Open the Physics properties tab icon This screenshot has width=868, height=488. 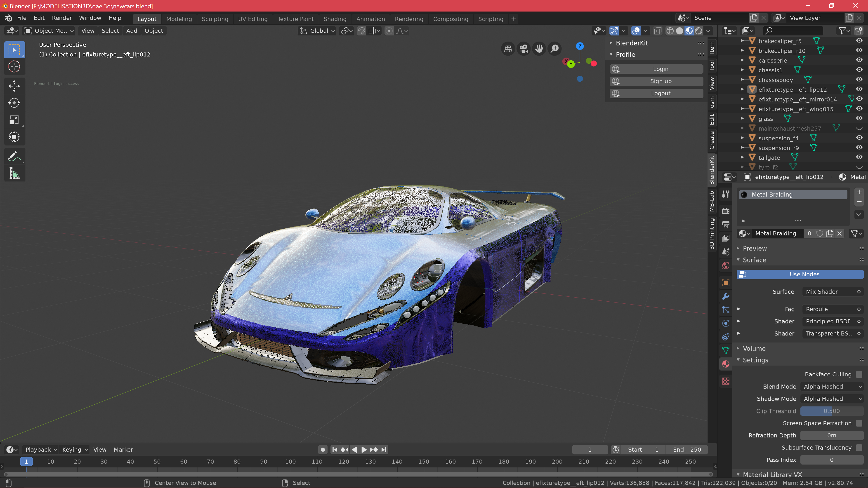726,323
